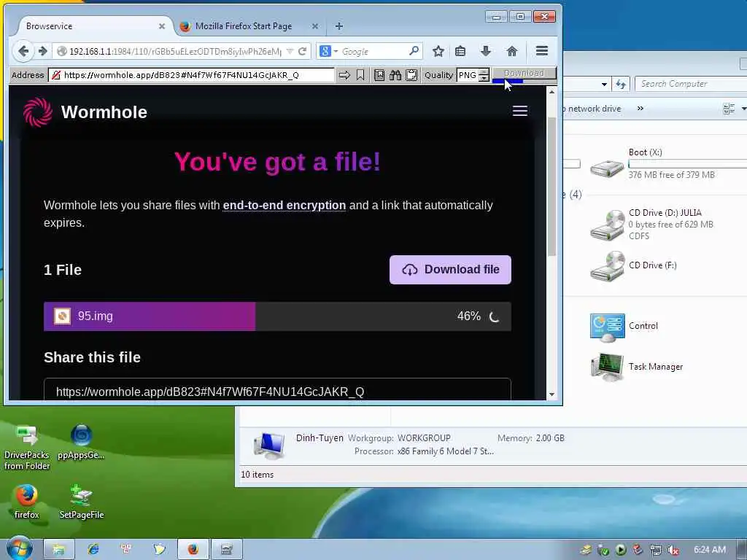Click the Browservice Download button
This screenshot has height=560, width=747.
pos(524,74)
